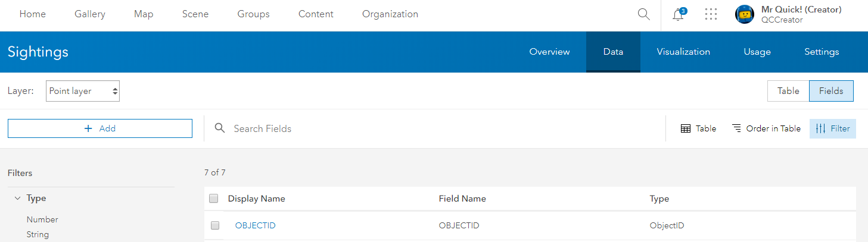This screenshot has height=242, width=868.
Task: Open the notifications bell
Action: click(x=678, y=15)
